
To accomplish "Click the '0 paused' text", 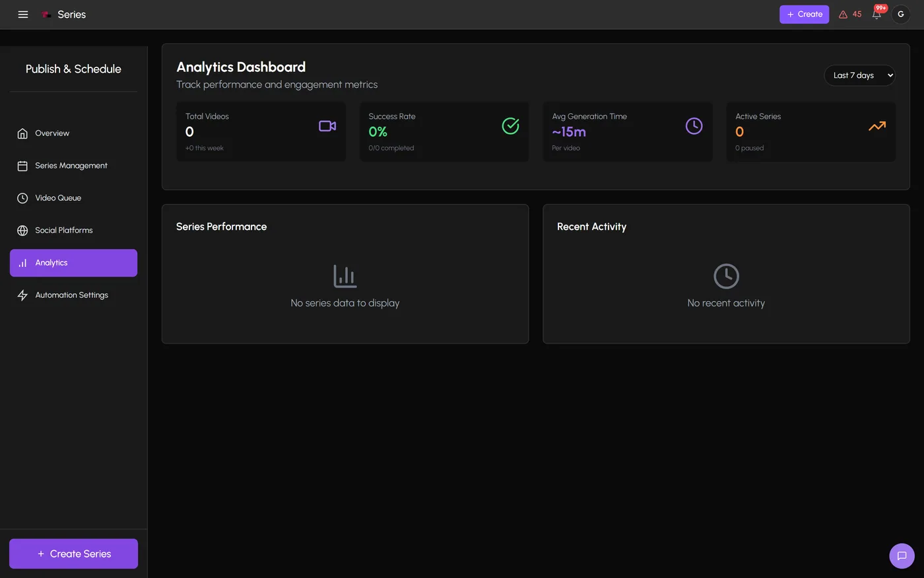I will (x=750, y=148).
